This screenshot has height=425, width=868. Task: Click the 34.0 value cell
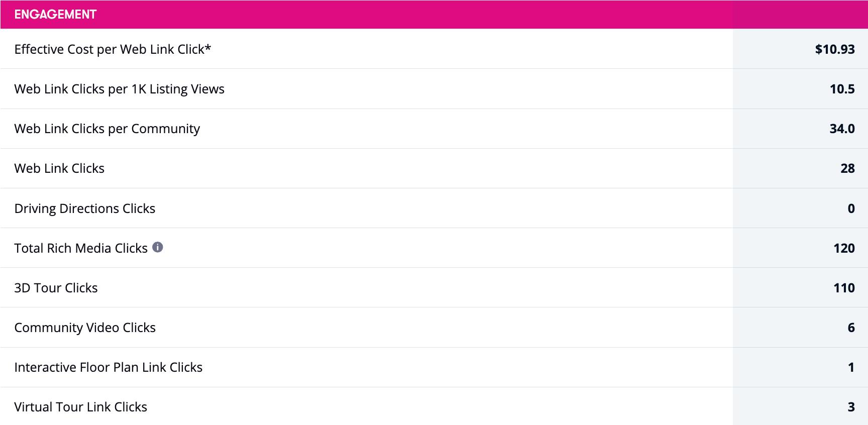[x=842, y=129]
